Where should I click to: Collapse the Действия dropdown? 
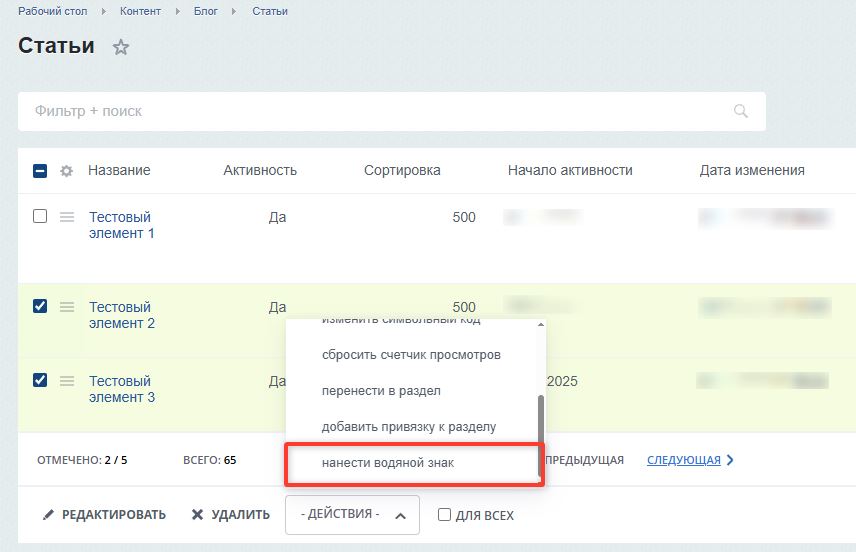point(352,515)
